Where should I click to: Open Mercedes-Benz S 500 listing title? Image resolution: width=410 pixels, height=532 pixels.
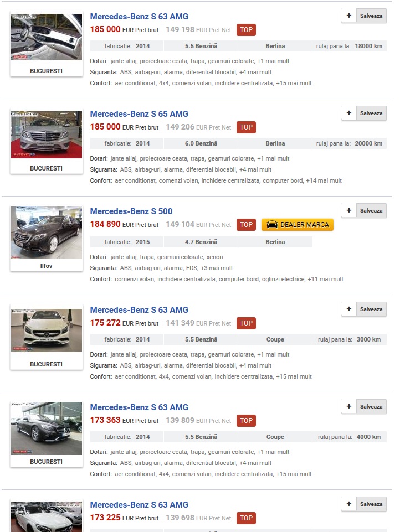[131, 211]
